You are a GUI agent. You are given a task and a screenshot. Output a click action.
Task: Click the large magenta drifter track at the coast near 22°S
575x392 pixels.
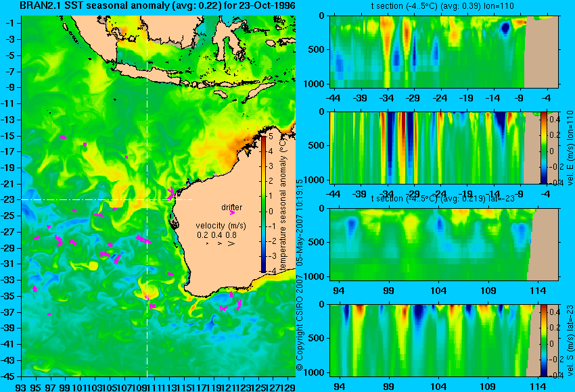(x=170, y=193)
